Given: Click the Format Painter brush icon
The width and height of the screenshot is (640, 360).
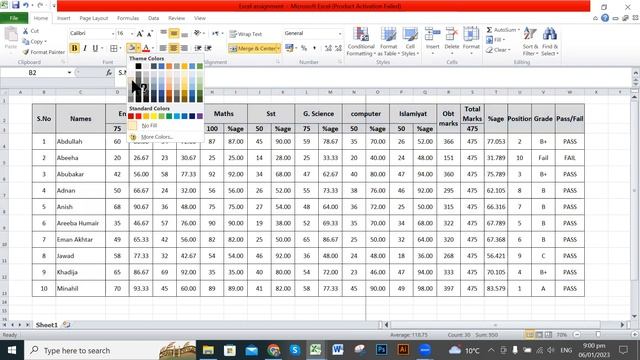Looking at the screenshot, I should (26, 52).
